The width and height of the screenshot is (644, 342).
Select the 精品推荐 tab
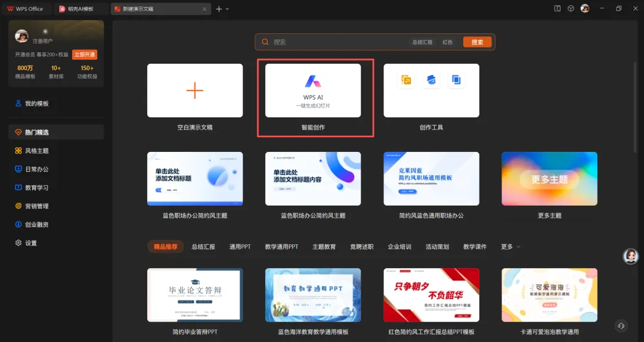pos(166,247)
